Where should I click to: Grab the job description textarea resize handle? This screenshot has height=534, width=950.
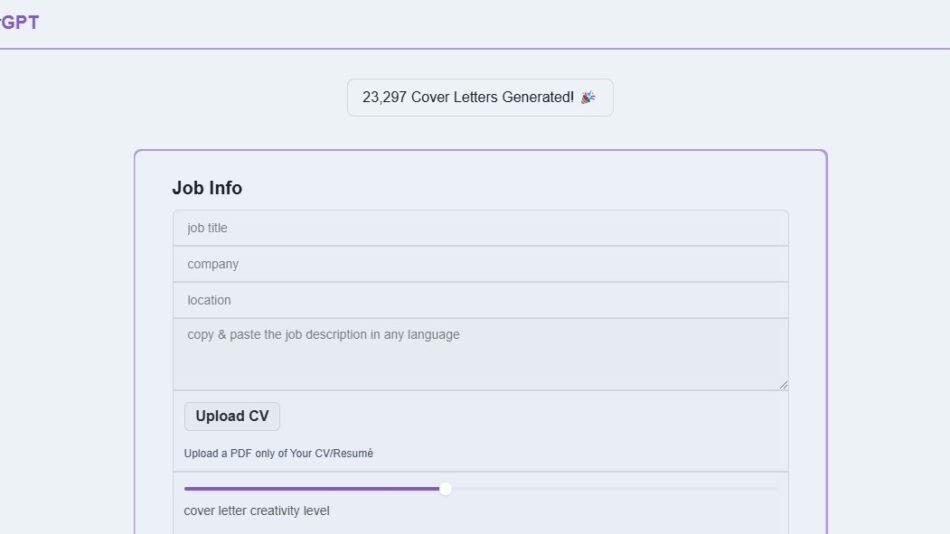783,385
